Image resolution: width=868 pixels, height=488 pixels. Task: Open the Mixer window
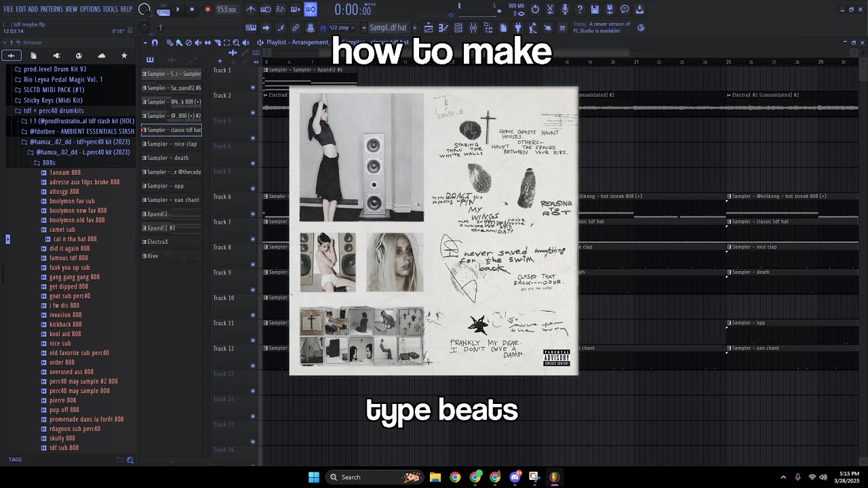point(473,28)
